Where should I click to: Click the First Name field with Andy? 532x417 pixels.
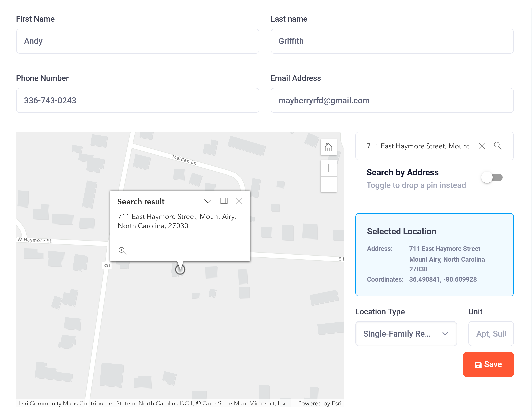[138, 41]
